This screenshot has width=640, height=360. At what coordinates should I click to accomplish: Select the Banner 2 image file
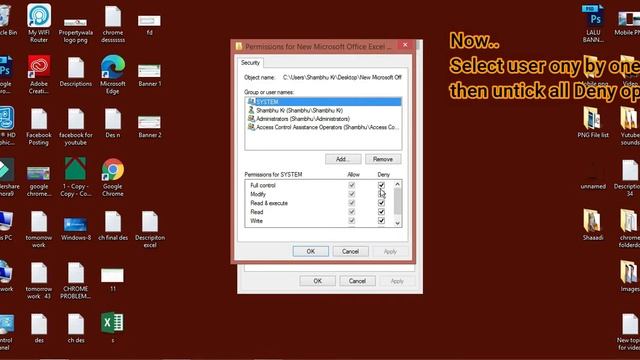(149, 127)
